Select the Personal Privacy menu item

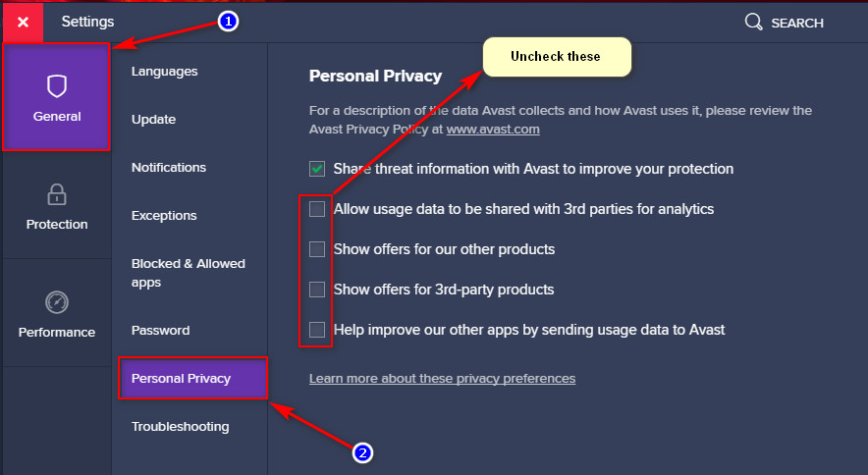tap(192, 378)
